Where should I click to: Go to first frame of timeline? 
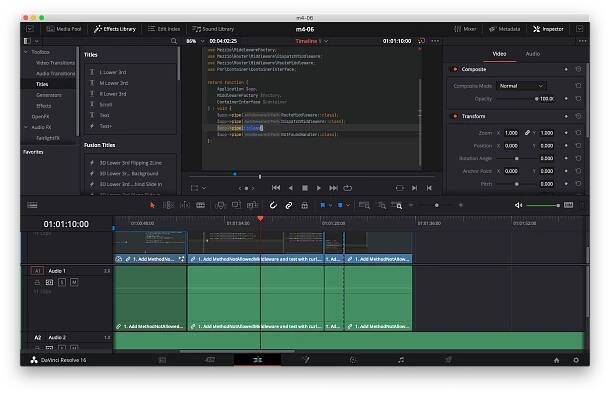pyautogui.click(x=276, y=188)
